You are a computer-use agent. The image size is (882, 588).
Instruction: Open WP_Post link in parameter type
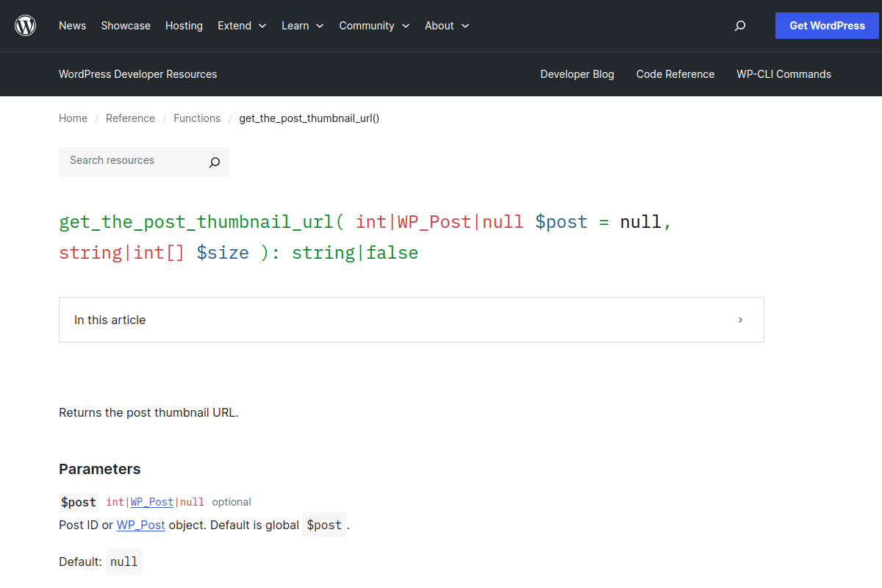(x=152, y=502)
